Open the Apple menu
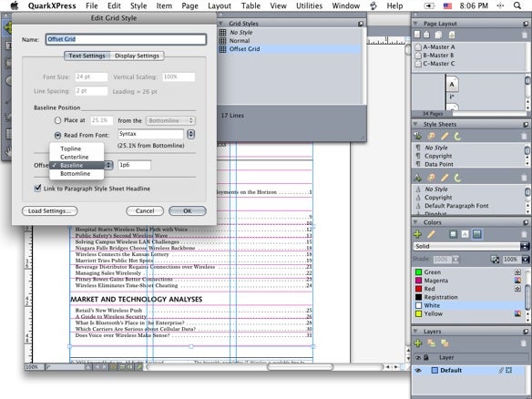The image size is (532, 399). click(x=14, y=5)
